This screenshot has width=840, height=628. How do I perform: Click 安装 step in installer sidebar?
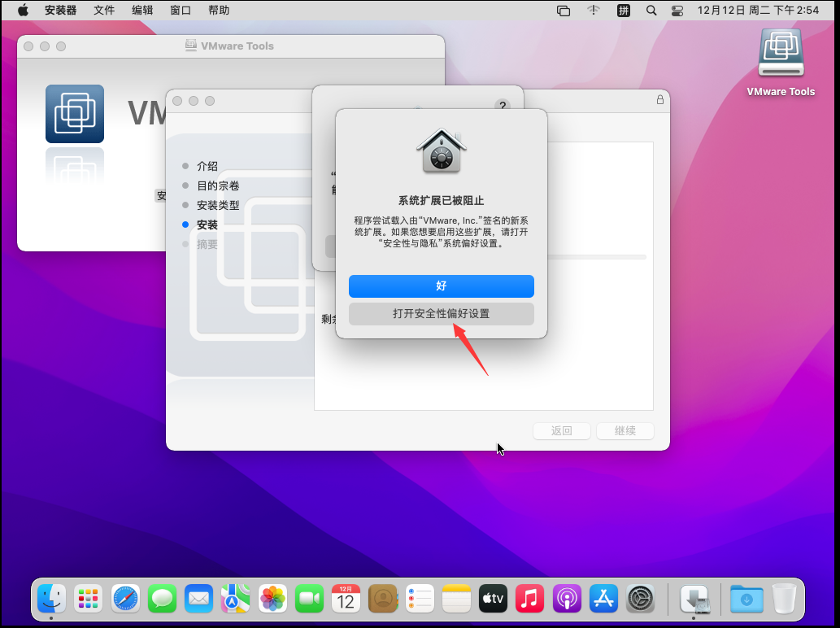click(x=207, y=225)
